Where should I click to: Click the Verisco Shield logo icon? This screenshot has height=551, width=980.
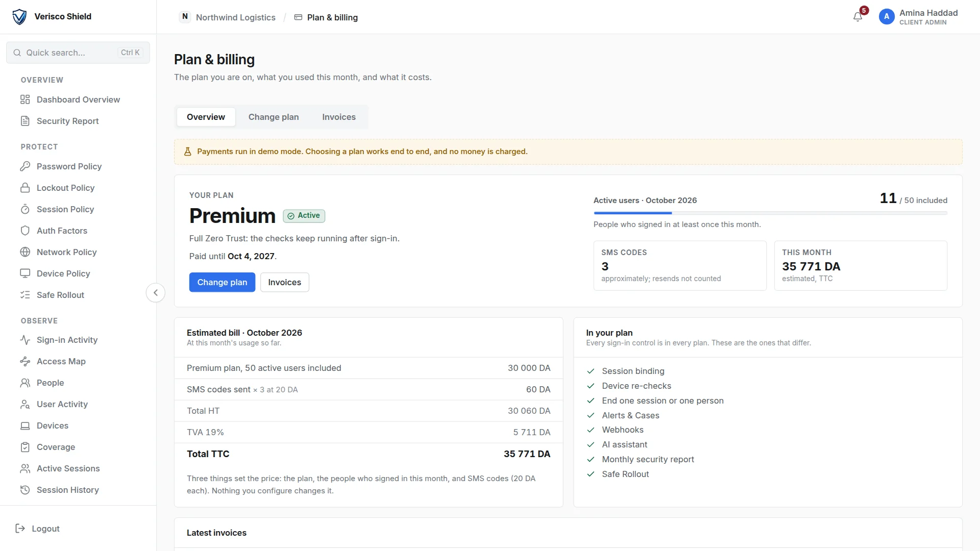[x=19, y=17]
